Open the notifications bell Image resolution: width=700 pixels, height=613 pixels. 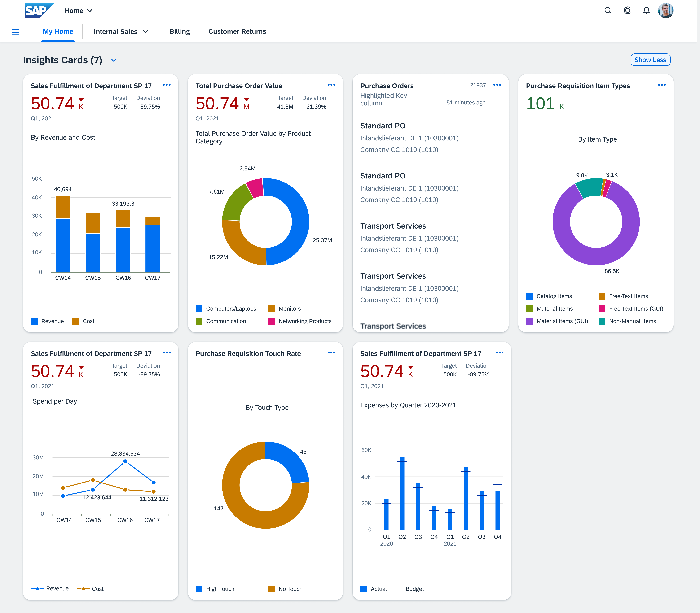(646, 11)
